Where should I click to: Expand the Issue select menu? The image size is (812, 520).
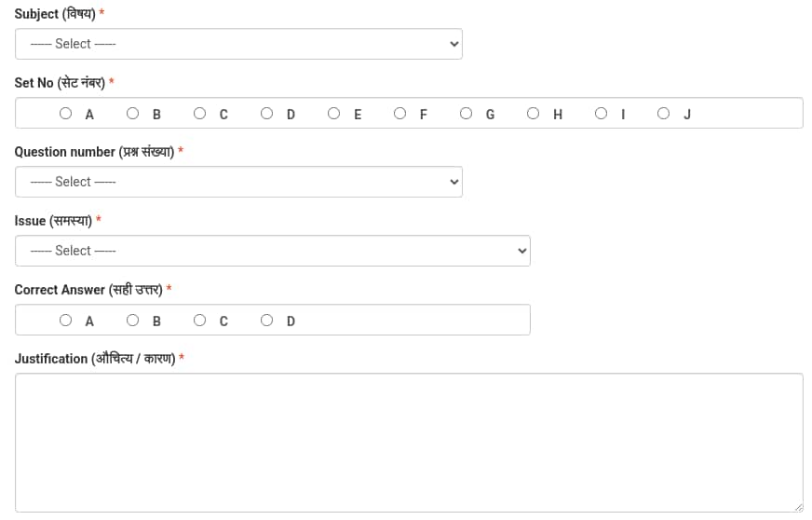(272, 251)
